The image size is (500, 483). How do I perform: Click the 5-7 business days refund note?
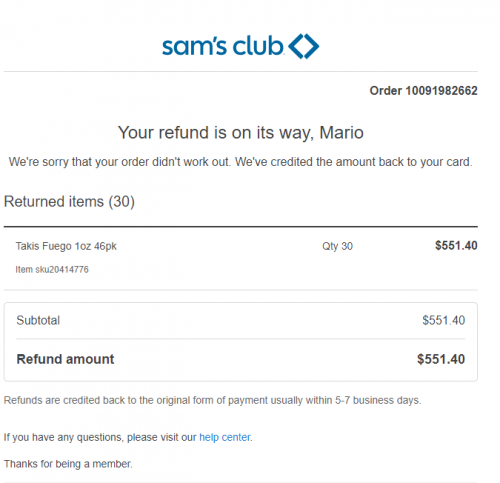tap(212, 400)
